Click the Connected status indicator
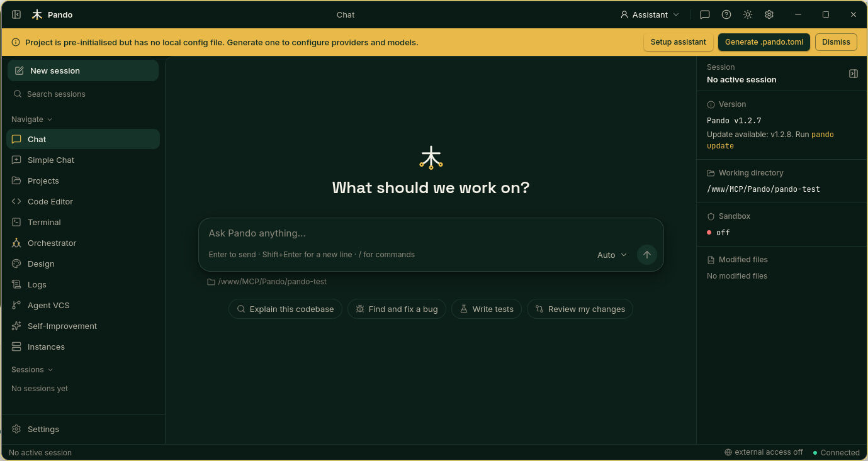Screen dimensions: 868x461 coord(836,453)
